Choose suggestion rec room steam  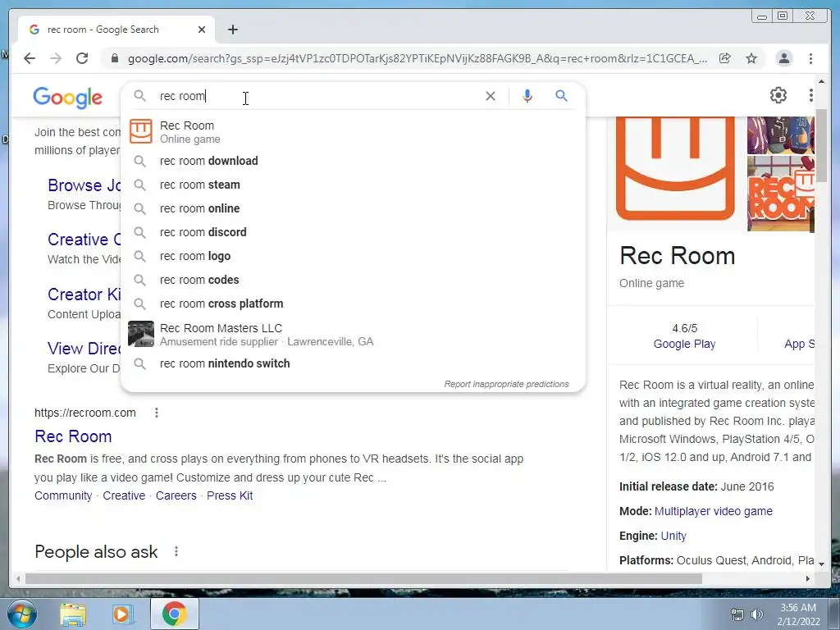coord(353,185)
